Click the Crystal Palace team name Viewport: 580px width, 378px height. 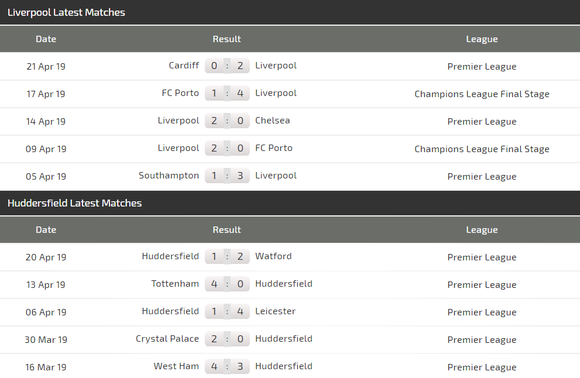[x=167, y=339]
